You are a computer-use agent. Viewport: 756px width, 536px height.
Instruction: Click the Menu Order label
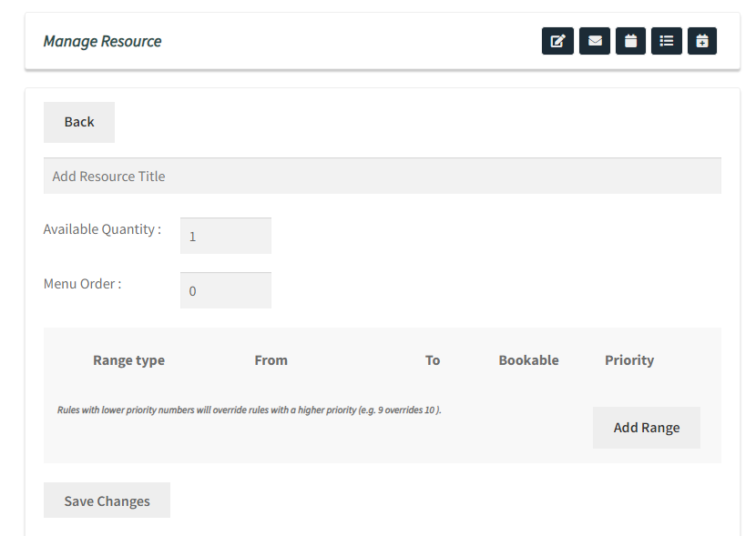click(83, 284)
